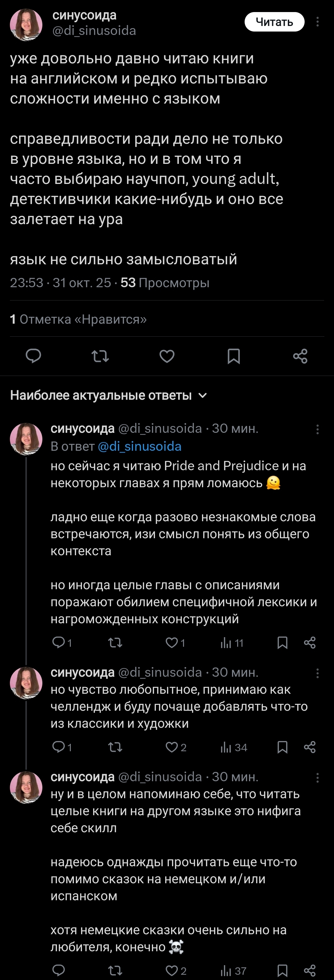This screenshot has width=334, height=980.
Task: Open синусоида profile picture at top
Action: tap(26, 25)
